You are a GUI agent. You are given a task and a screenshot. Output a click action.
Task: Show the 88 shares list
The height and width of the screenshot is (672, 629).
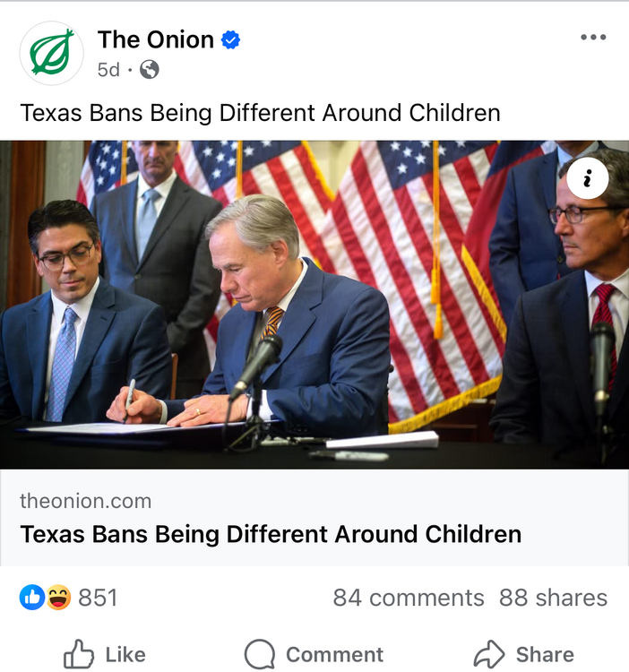click(x=553, y=598)
